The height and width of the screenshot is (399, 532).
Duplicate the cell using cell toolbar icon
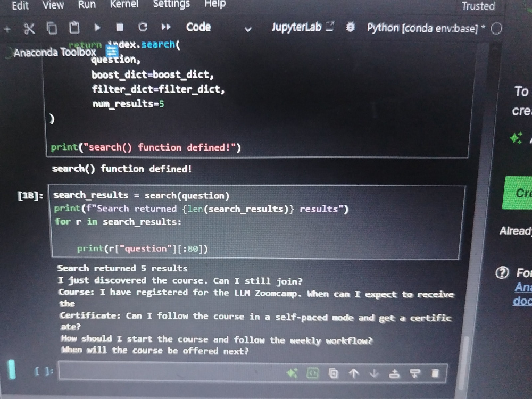tap(333, 373)
